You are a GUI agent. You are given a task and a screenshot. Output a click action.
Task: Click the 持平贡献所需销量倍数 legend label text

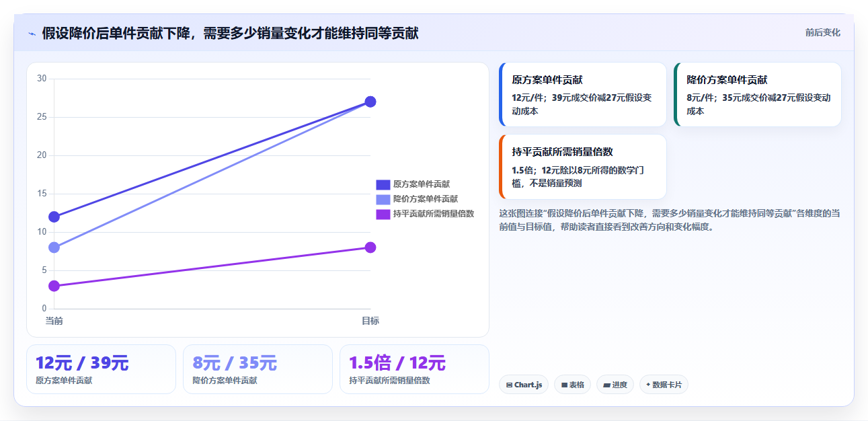click(434, 214)
